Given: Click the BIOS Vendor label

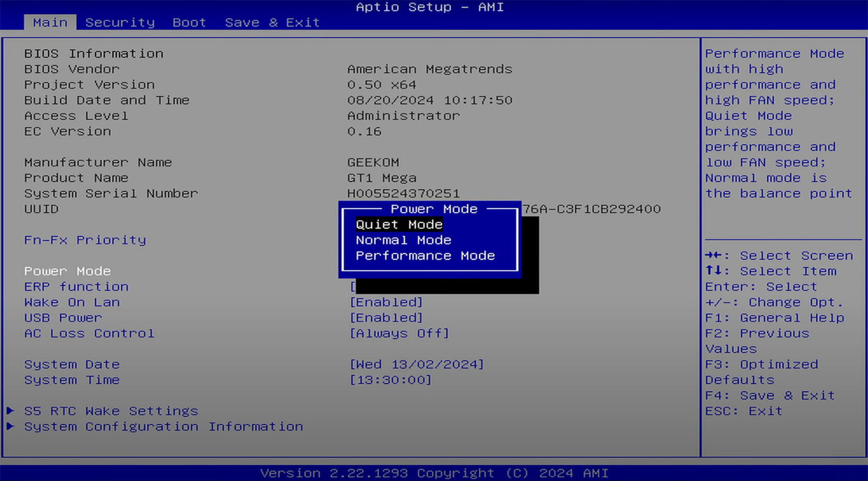Looking at the screenshot, I should (x=72, y=69).
